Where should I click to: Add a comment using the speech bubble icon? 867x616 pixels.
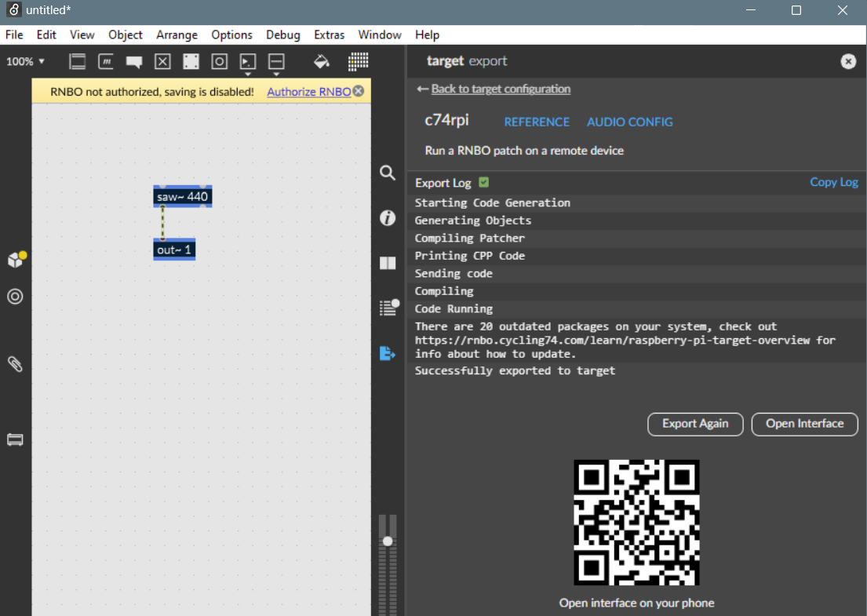pyautogui.click(x=134, y=62)
